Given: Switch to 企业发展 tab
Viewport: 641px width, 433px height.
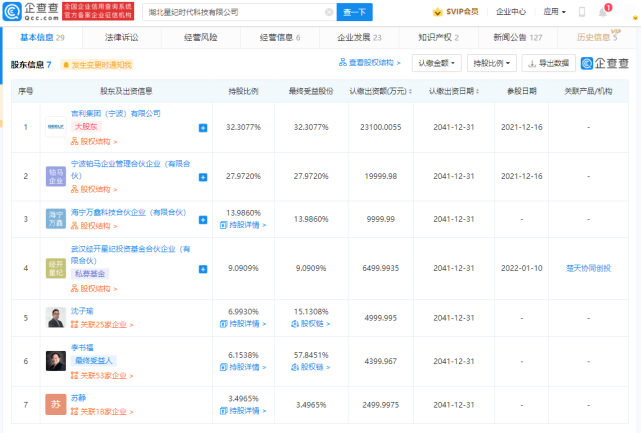Looking at the screenshot, I should [x=359, y=38].
